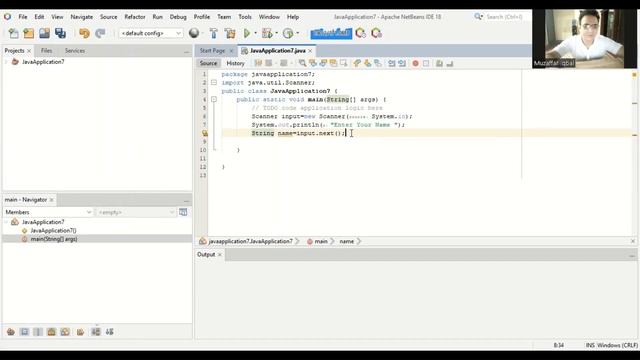Screen dimensions: 640x360
Task: Toggle Sort by Source in Navigator
Action: click(109, 332)
